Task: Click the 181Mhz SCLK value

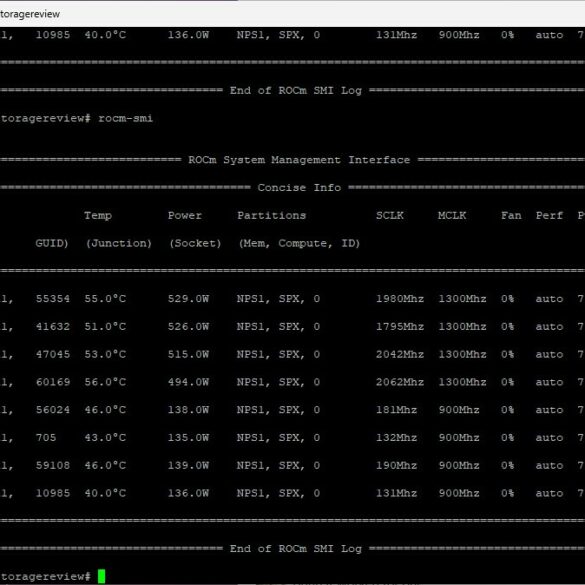Action: coord(397,410)
